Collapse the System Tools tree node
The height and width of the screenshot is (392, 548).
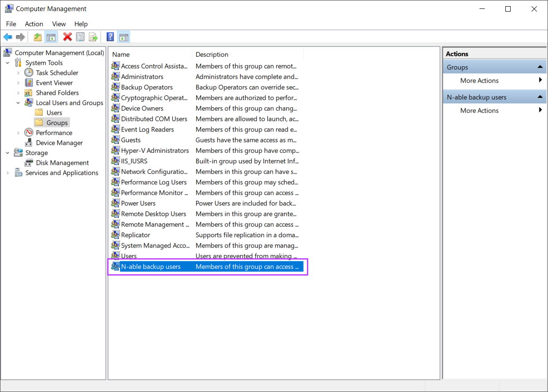pyautogui.click(x=8, y=63)
